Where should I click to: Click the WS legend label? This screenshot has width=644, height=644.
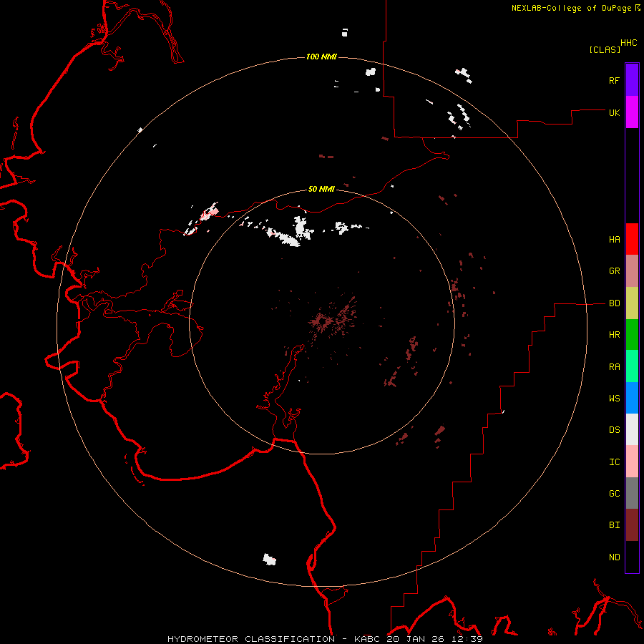tap(614, 399)
